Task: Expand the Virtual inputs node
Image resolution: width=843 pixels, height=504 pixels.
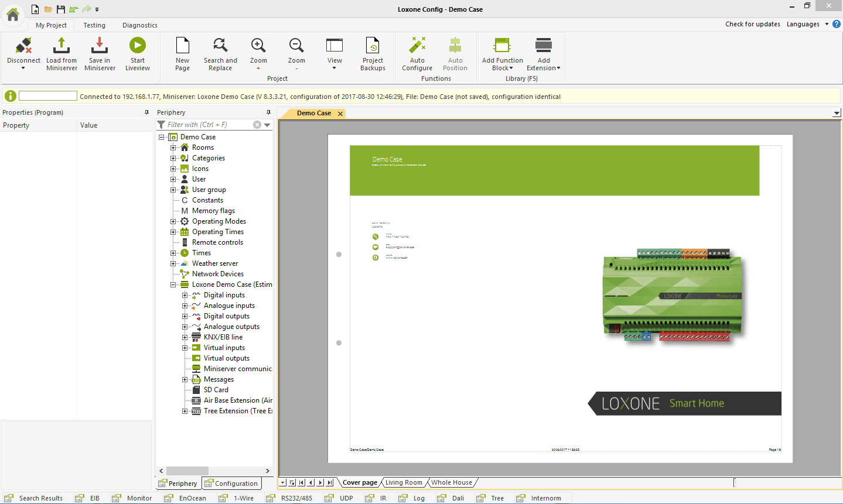Action: tap(185, 348)
